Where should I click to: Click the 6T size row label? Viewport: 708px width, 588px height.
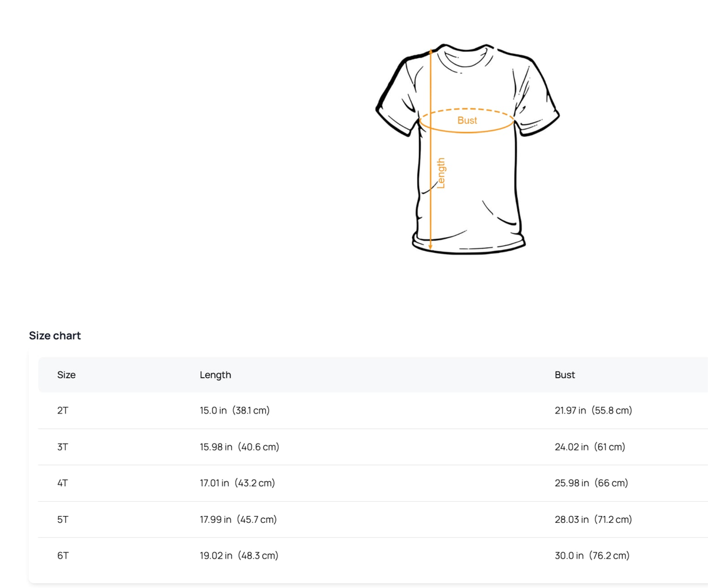(x=63, y=555)
